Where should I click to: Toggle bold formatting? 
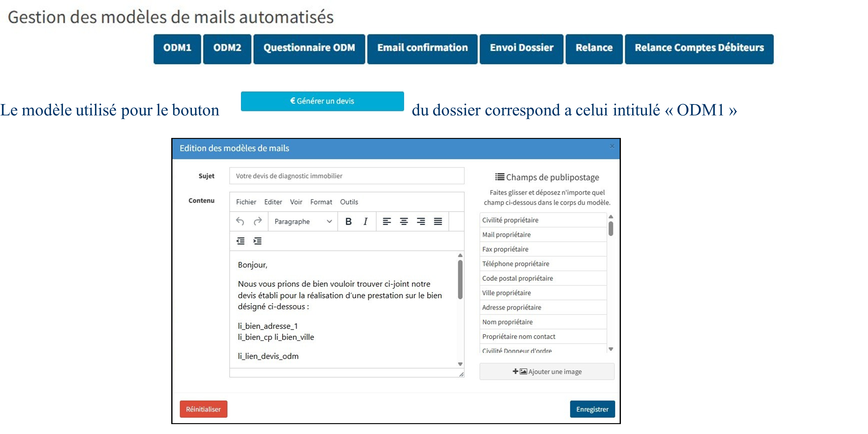348,221
